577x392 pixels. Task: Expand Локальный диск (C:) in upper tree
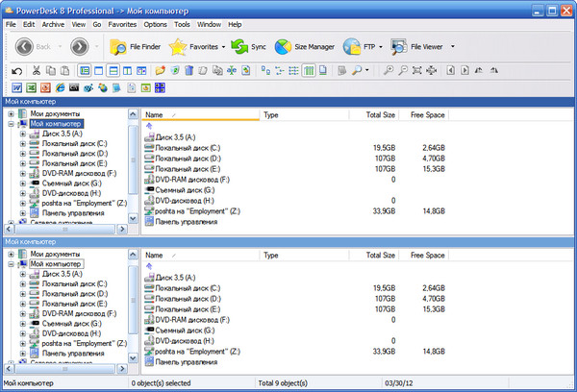pos(22,144)
